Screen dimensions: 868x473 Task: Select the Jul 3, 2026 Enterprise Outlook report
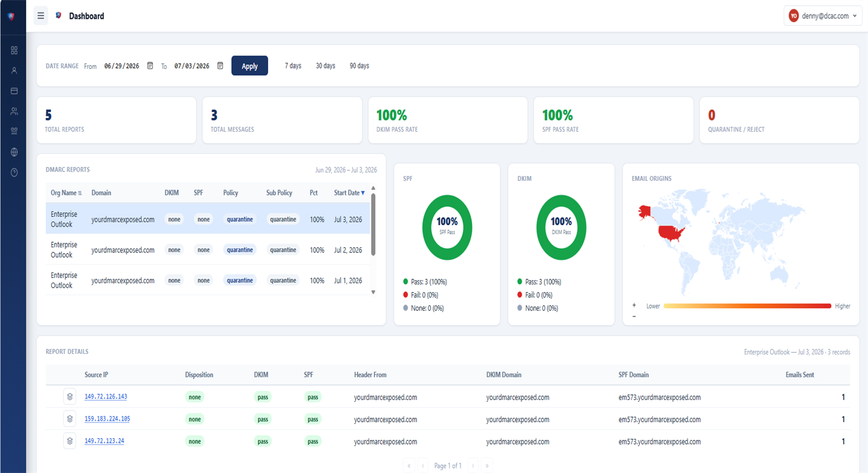click(208, 219)
